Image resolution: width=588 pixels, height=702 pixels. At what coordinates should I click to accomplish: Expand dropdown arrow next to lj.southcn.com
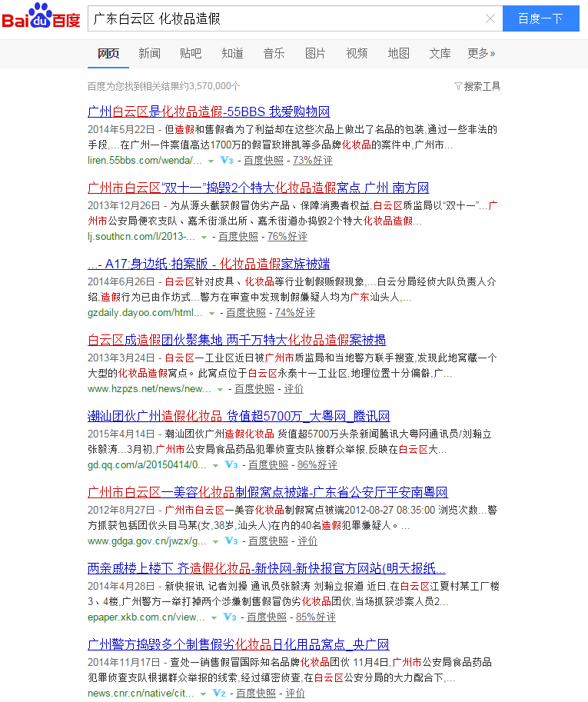pos(204,238)
